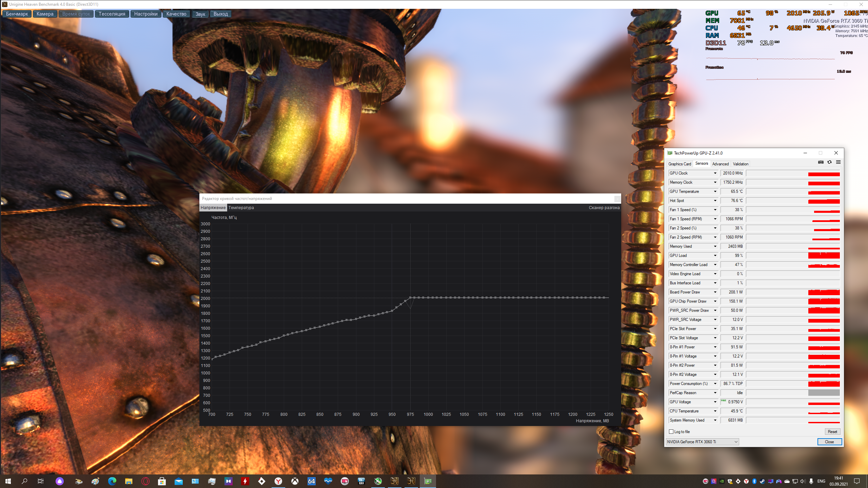This screenshot has height=488, width=868.
Task: Switch to the Температура tab in curve editor
Action: point(241,208)
